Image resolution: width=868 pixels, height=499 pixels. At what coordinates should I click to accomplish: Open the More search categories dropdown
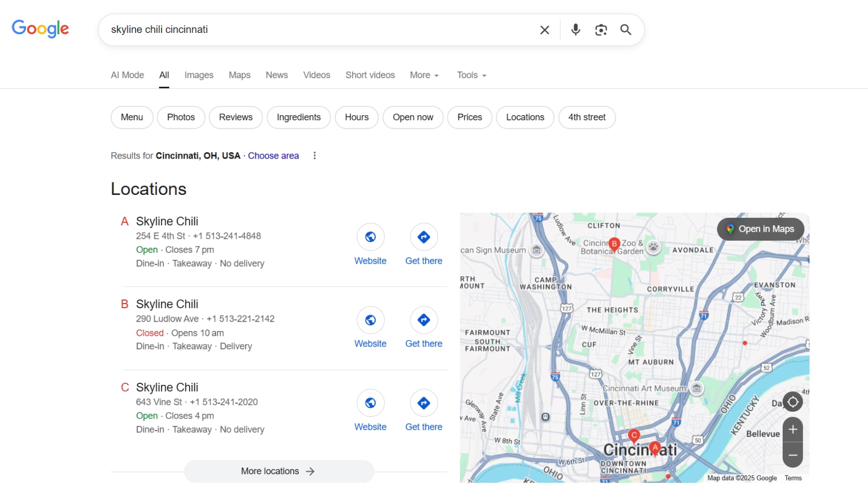pyautogui.click(x=424, y=75)
